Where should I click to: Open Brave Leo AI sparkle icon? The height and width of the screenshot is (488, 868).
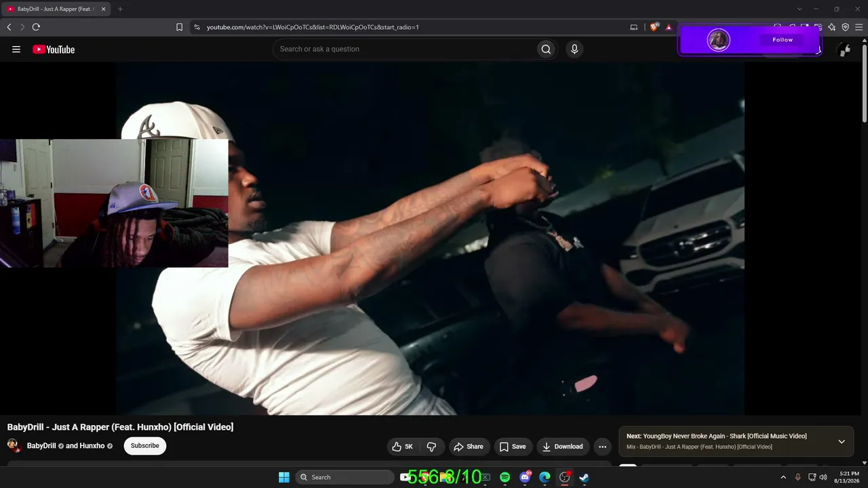tap(832, 27)
